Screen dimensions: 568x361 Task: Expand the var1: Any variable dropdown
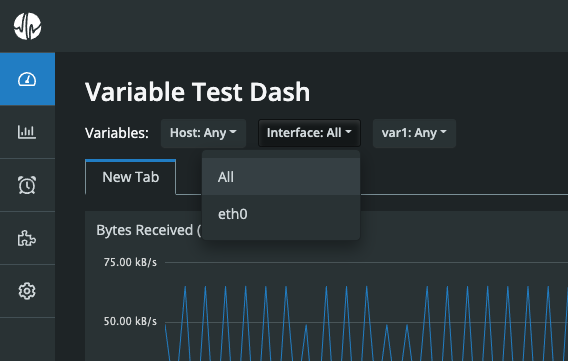(x=414, y=133)
